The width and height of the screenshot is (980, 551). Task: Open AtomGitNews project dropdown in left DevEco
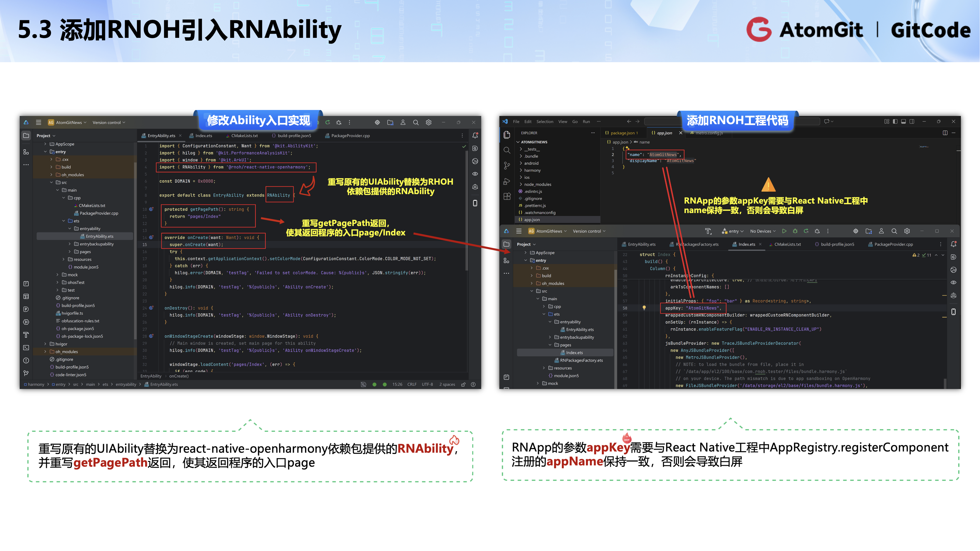pos(67,123)
